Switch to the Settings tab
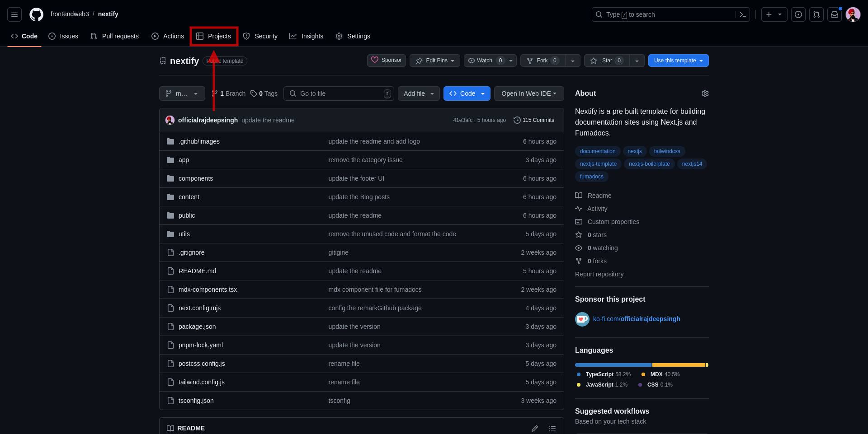868x434 pixels. (353, 36)
